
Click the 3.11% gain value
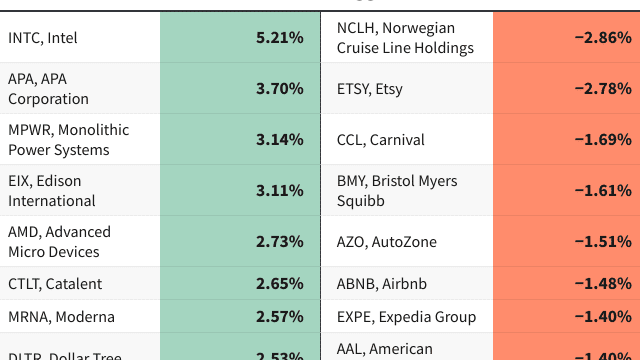[280, 191]
